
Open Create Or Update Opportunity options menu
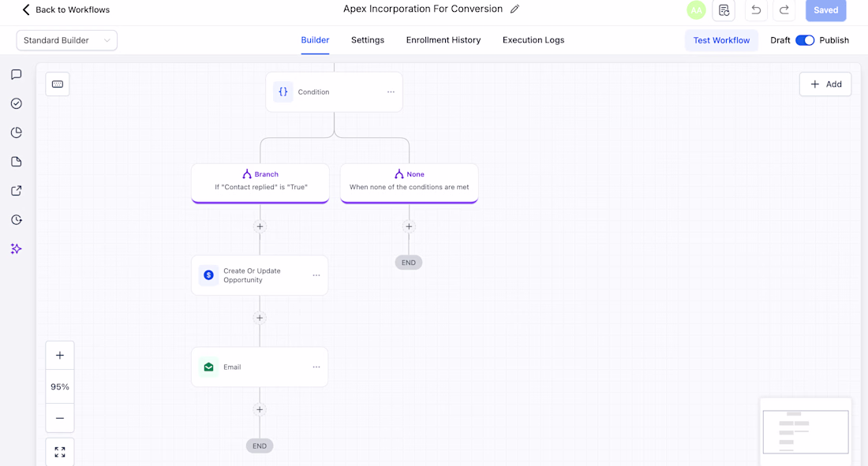point(316,275)
